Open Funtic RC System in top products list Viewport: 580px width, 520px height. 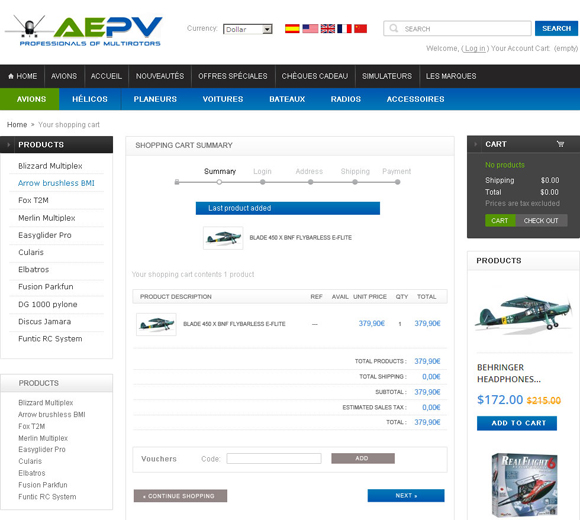(x=50, y=339)
